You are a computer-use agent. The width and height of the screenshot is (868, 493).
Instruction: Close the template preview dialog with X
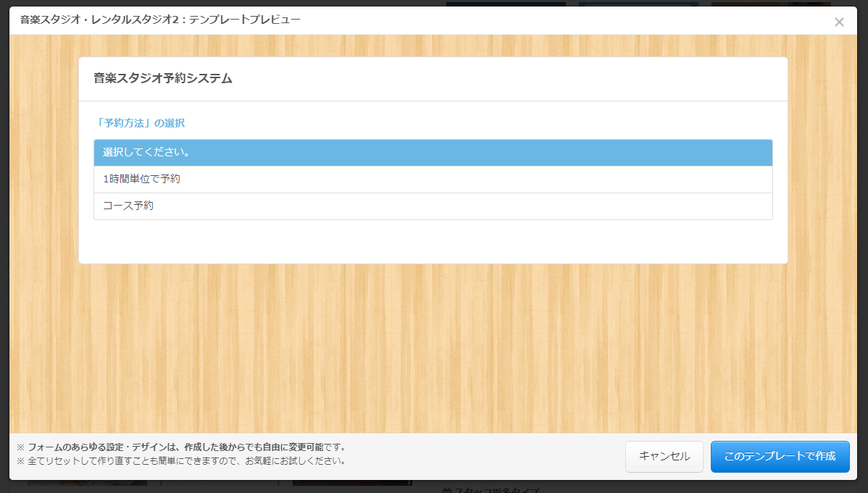coord(839,22)
